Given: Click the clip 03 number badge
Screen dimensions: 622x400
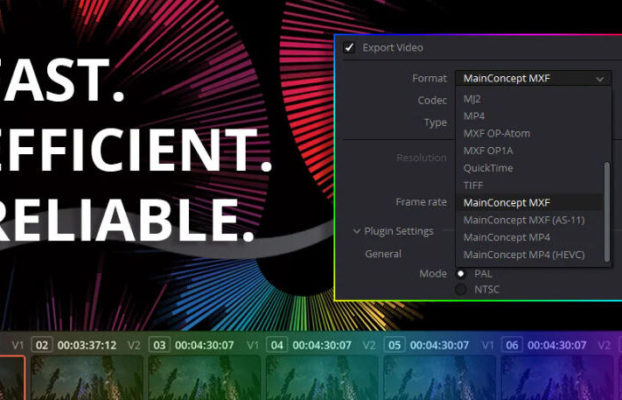Looking at the screenshot, I should click(x=159, y=345).
